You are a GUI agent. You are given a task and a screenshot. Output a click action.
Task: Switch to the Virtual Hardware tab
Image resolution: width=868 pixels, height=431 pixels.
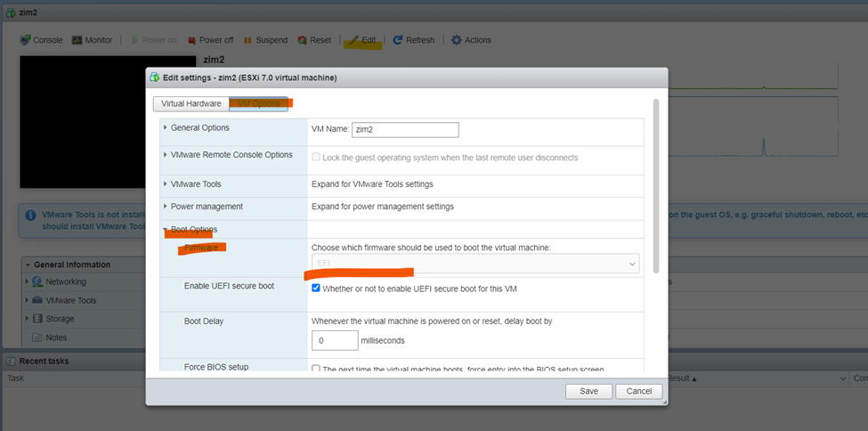point(191,103)
